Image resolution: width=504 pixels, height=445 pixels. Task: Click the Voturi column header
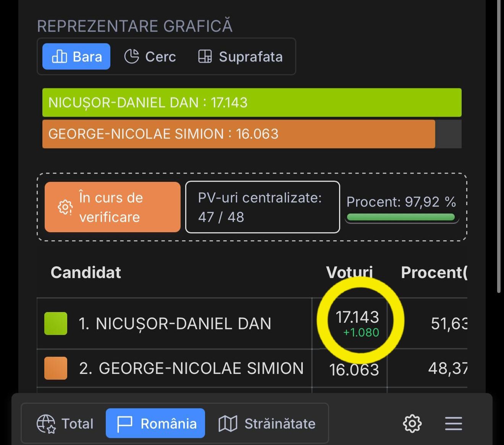point(349,272)
